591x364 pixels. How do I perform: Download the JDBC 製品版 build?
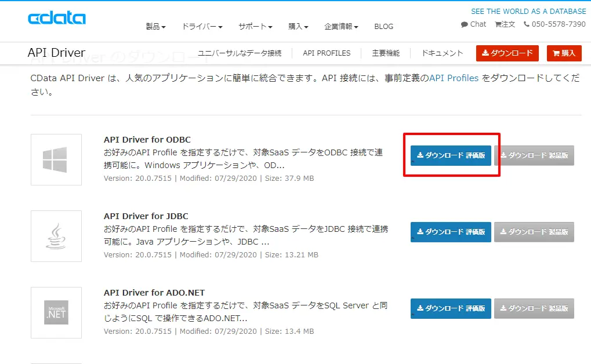[x=534, y=232]
